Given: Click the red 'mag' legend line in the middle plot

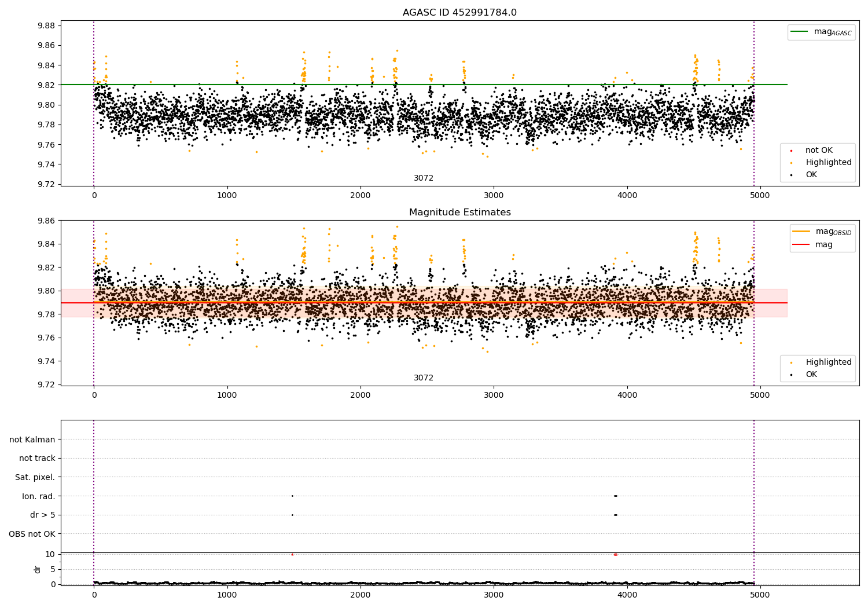Looking at the screenshot, I should (801, 244).
